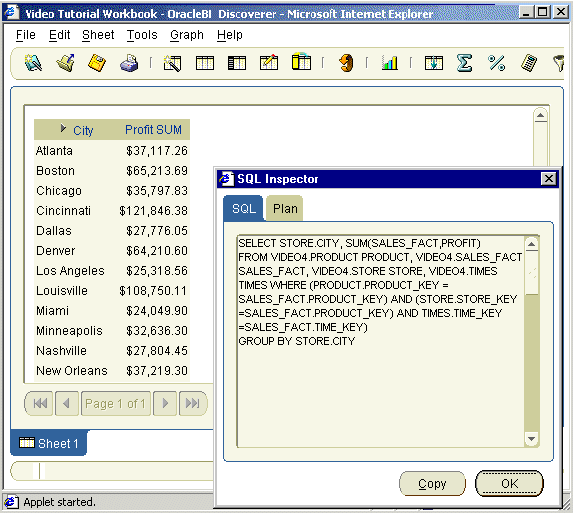Image resolution: width=573 pixels, height=513 pixels.
Task: Click the yellow column table icon
Action: click(x=301, y=62)
